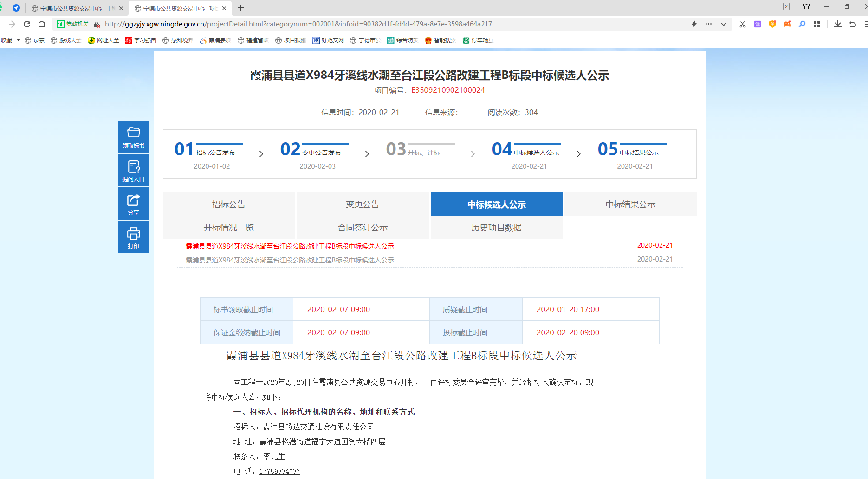
Task: Reload the page with refresh icon
Action: coord(27,24)
